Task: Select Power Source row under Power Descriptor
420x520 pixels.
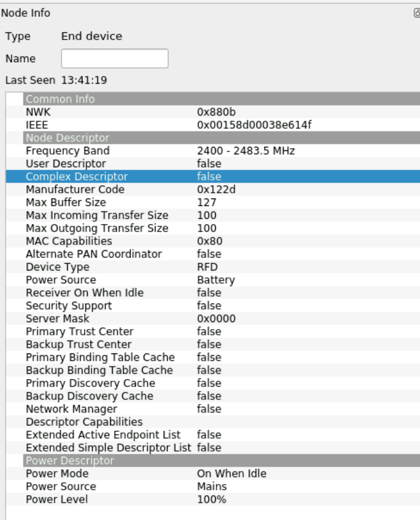Action: coord(213,486)
